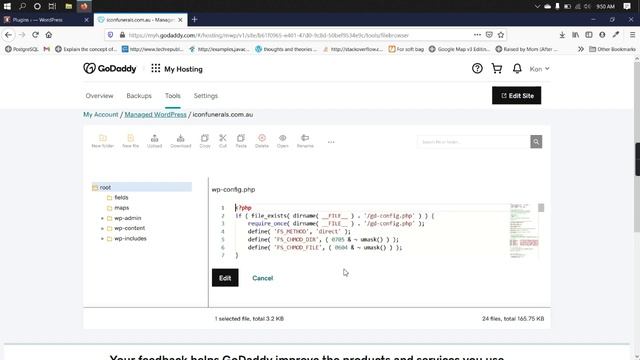Go to browser home icon

pyautogui.click(x=49, y=35)
